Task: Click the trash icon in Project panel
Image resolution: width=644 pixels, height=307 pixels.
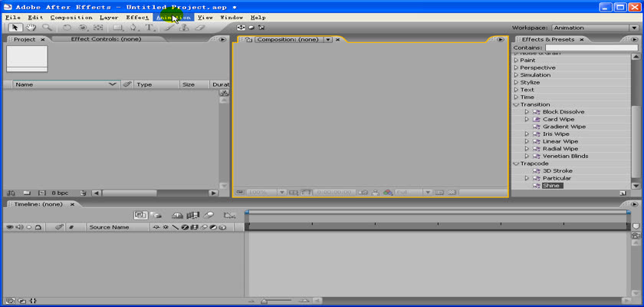Action: click(x=84, y=193)
